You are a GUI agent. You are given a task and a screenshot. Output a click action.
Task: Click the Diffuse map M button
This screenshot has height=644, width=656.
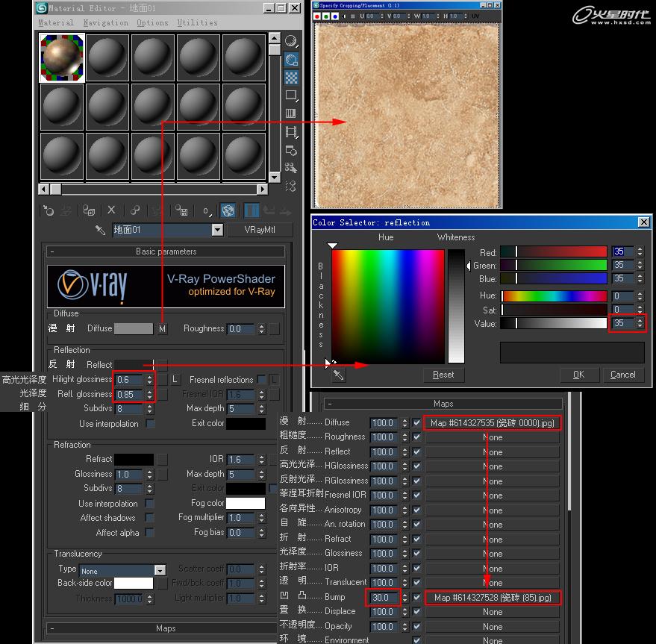point(163,329)
